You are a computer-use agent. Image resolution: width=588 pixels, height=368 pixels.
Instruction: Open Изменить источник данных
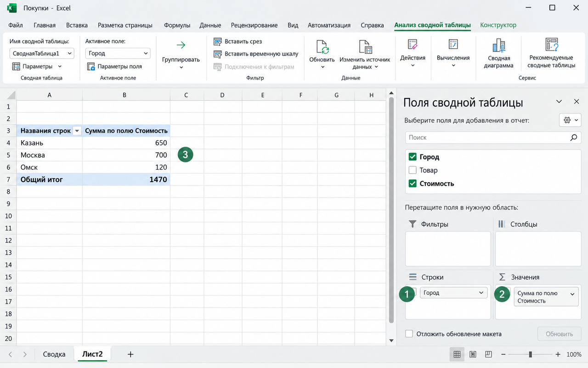click(x=365, y=55)
